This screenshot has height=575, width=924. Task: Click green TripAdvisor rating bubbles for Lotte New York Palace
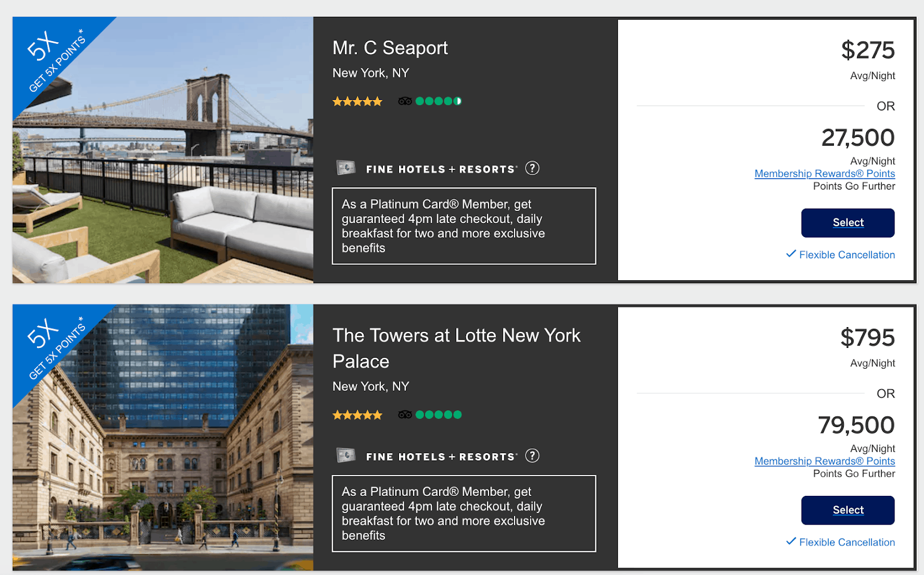(x=438, y=414)
